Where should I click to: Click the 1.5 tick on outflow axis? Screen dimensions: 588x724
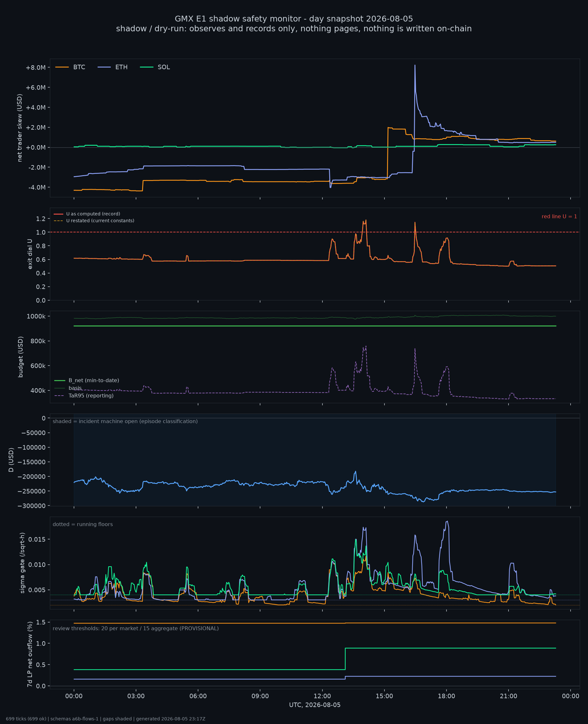click(41, 622)
